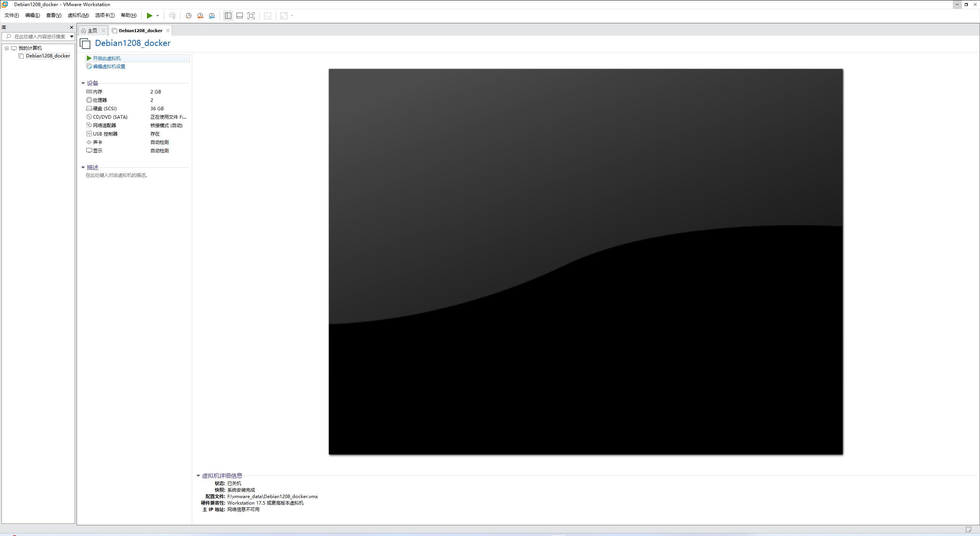Enter full screen mode icon

(251, 16)
